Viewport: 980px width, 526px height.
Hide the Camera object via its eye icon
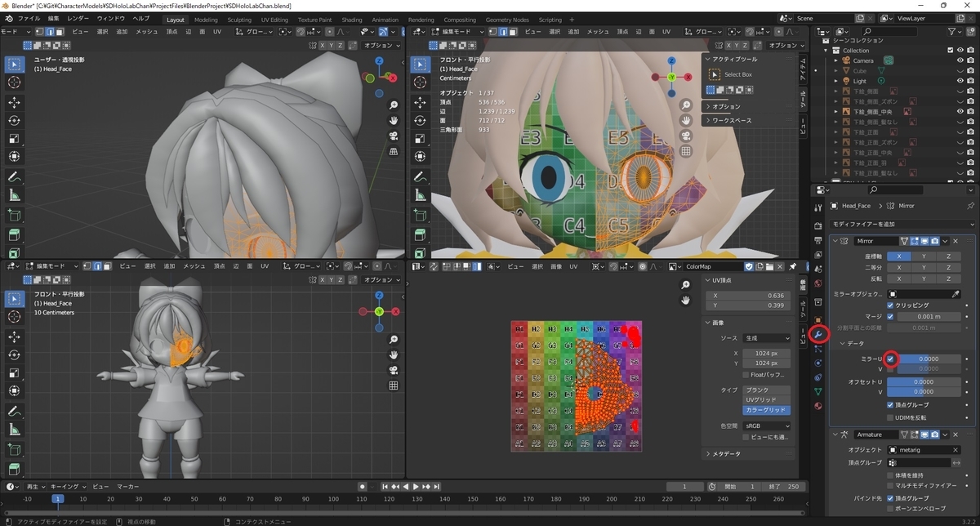959,60
